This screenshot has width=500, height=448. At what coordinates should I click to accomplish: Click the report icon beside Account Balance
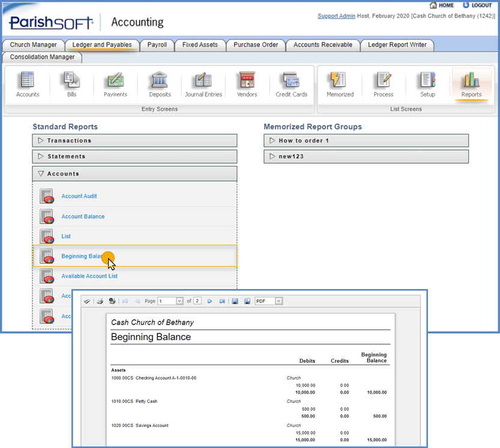[x=47, y=217]
